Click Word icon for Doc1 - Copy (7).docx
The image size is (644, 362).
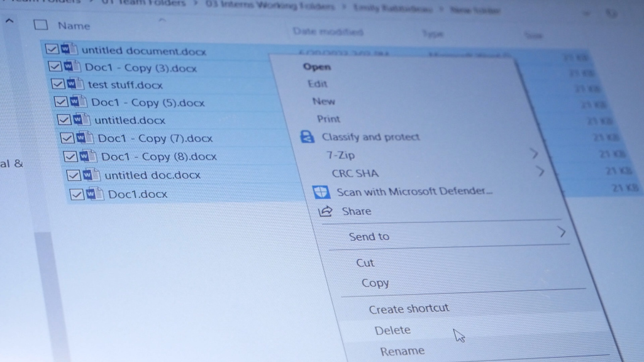click(x=86, y=138)
